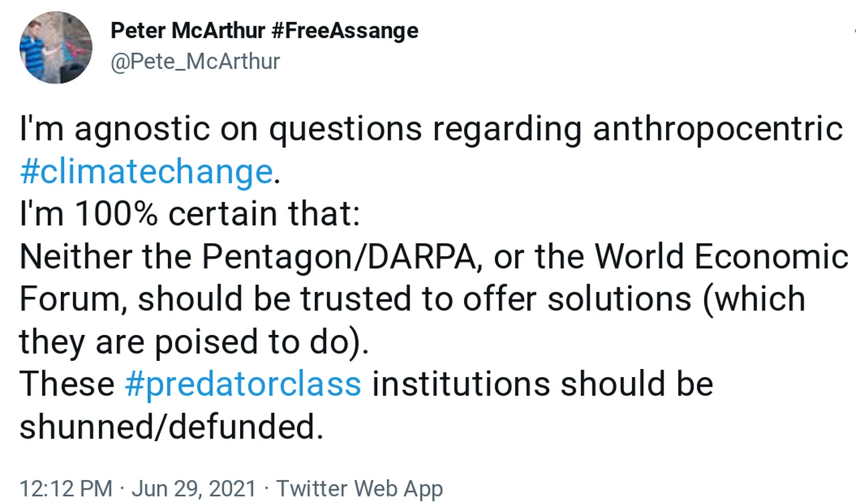
Task: Click the word "anthropocentric" in the tweet
Action: point(717,129)
